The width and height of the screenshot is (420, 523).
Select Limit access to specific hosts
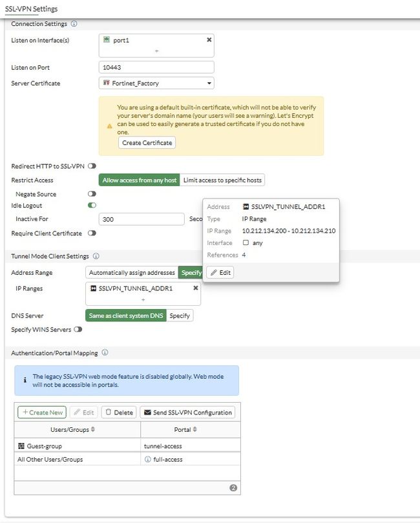coord(222,180)
